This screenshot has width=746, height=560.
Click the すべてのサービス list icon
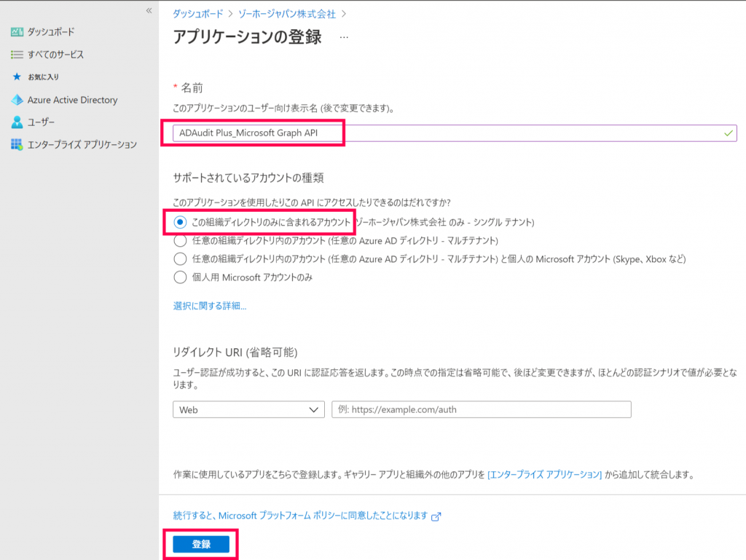tap(17, 55)
